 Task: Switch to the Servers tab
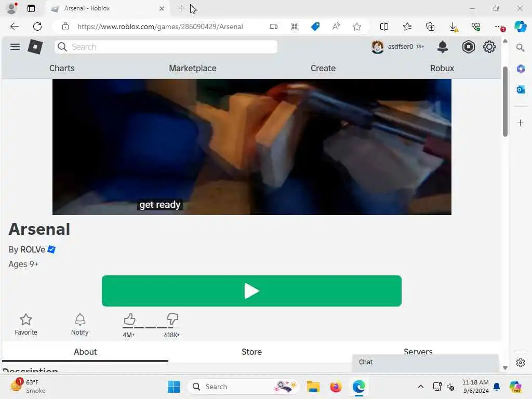coord(418,351)
